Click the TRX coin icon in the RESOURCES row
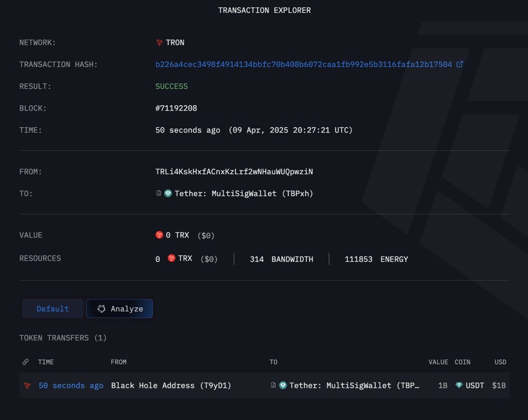This screenshot has width=528, height=420. point(172,258)
